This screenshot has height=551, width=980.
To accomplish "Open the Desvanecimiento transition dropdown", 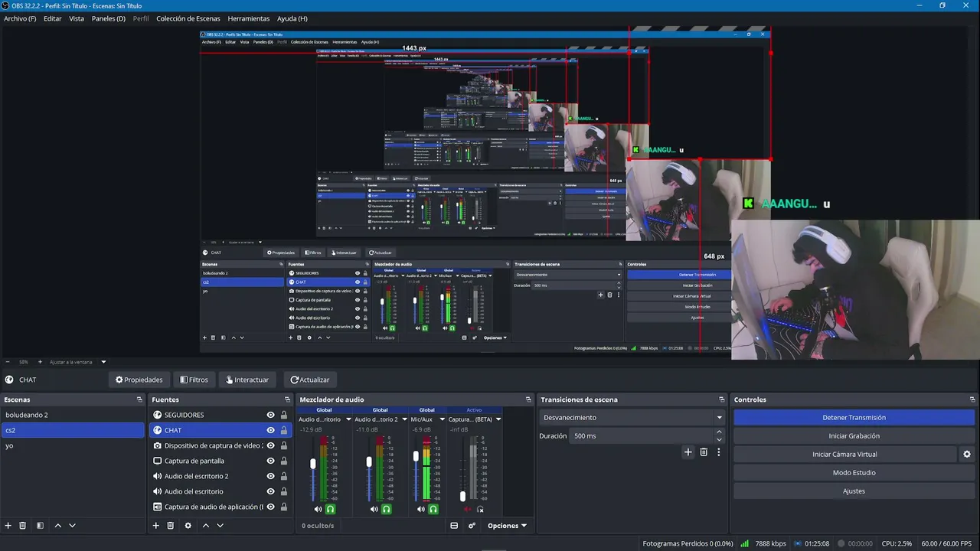I will (632, 418).
